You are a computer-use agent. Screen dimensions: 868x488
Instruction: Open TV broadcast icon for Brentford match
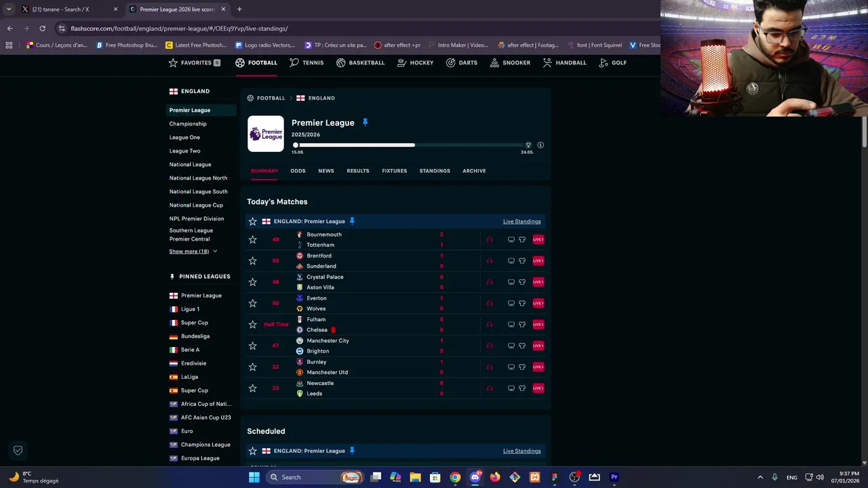coord(511,260)
